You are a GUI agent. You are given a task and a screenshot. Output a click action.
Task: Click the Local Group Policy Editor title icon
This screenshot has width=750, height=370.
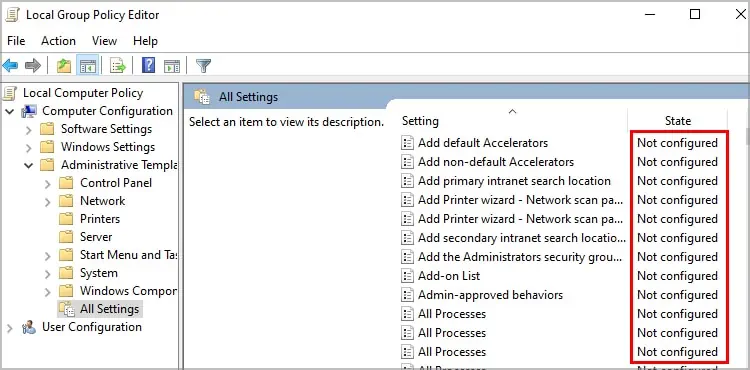click(12, 15)
